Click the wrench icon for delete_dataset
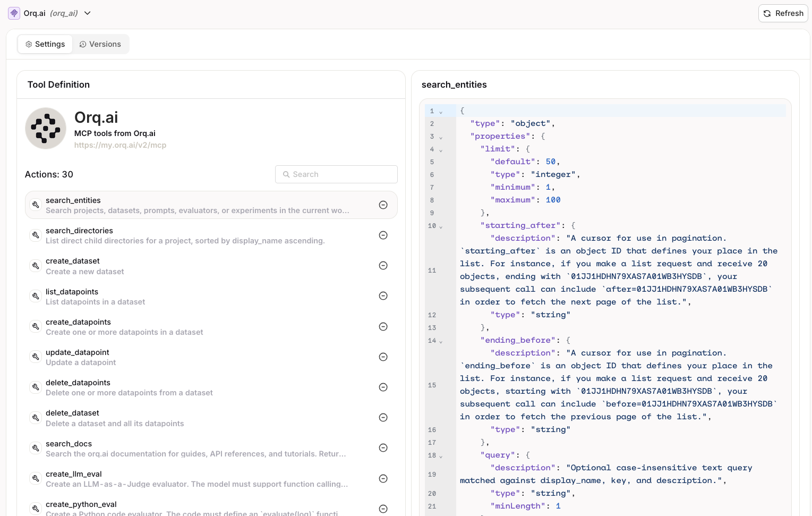This screenshot has width=812, height=516. tap(36, 418)
